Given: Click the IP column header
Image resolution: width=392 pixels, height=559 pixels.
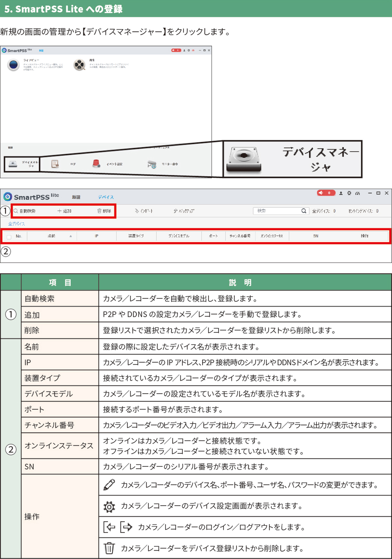Looking at the screenshot, I should 96,236.
